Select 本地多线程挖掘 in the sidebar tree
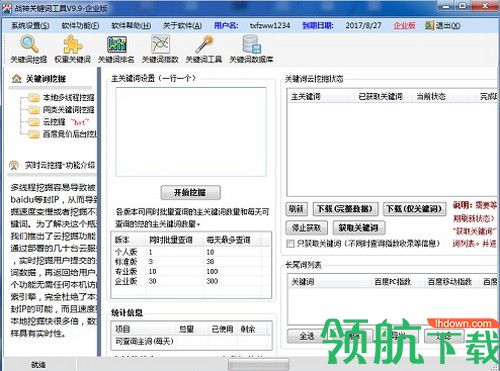 coord(68,98)
